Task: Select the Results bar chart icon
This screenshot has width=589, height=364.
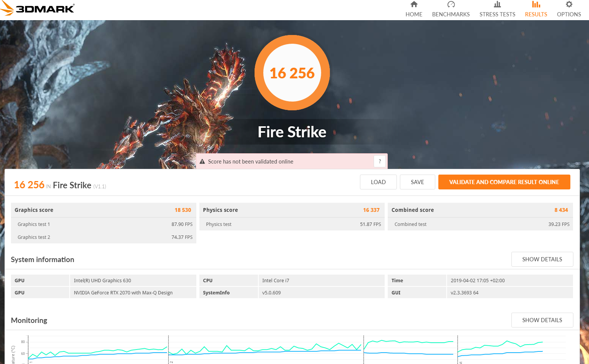Action: tap(536, 4)
